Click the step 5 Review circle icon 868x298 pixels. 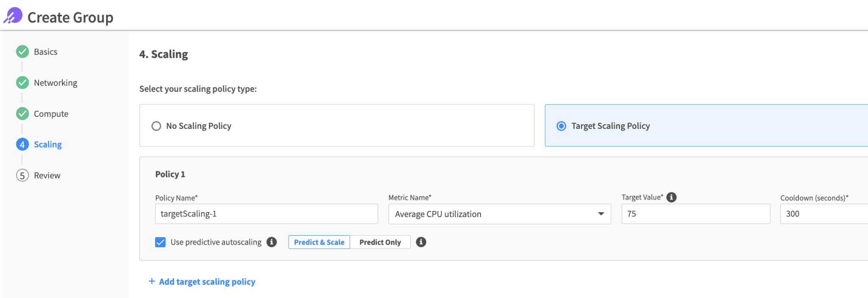tap(22, 175)
